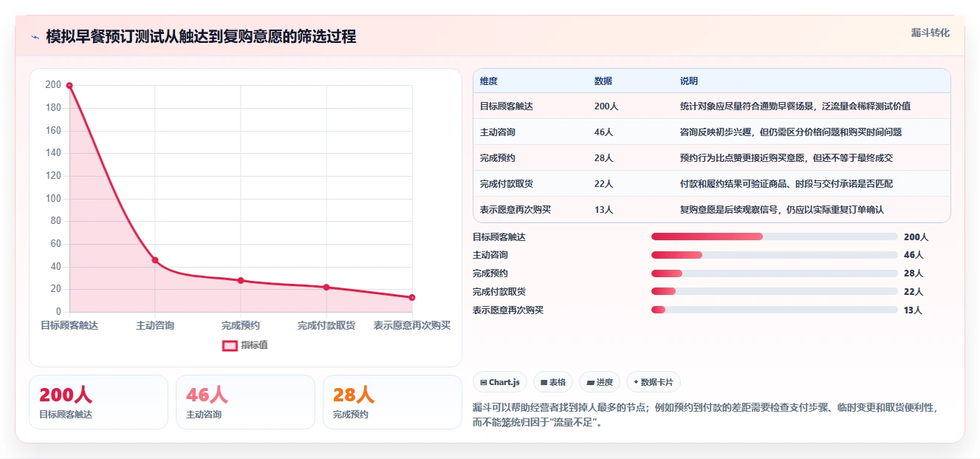Image resolution: width=980 pixels, height=459 pixels.
Task: Select the Chart.js chip
Action: point(500,382)
